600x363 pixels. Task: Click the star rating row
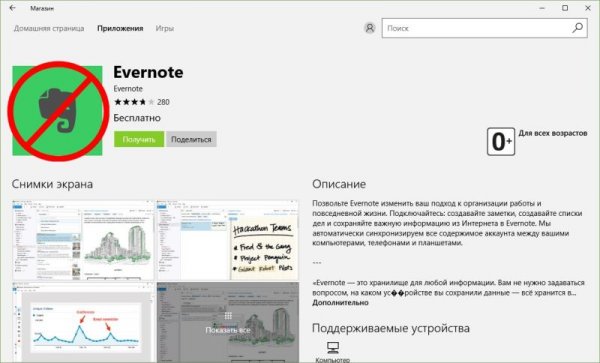tap(134, 102)
